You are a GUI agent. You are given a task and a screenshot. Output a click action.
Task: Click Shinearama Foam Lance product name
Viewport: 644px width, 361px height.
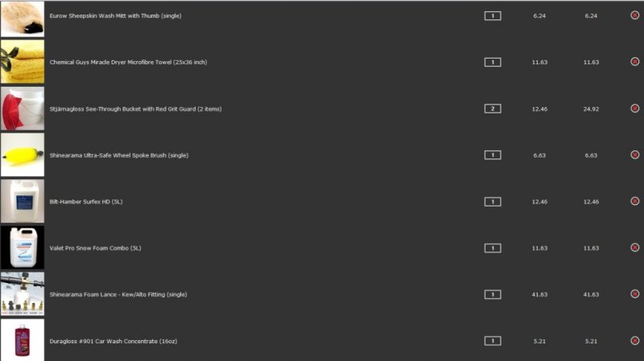coord(118,294)
